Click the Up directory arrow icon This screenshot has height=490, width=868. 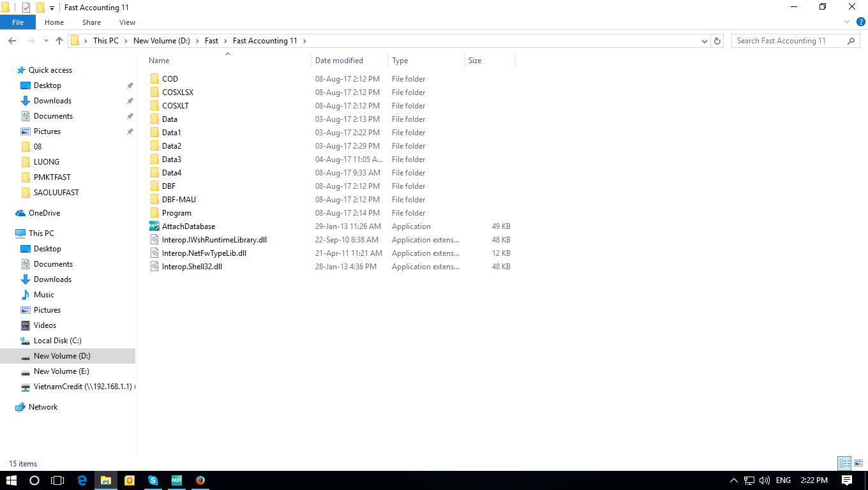point(59,41)
